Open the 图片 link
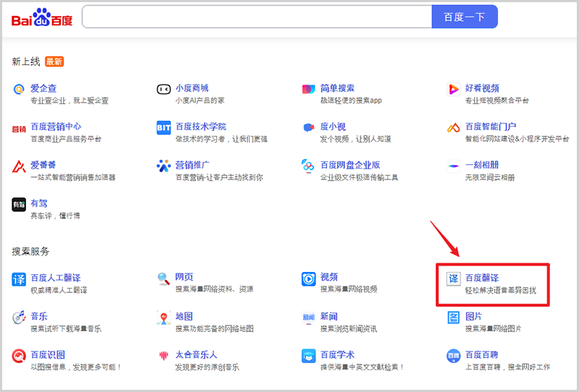The width and height of the screenshot is (579, 392). point(473,316)
